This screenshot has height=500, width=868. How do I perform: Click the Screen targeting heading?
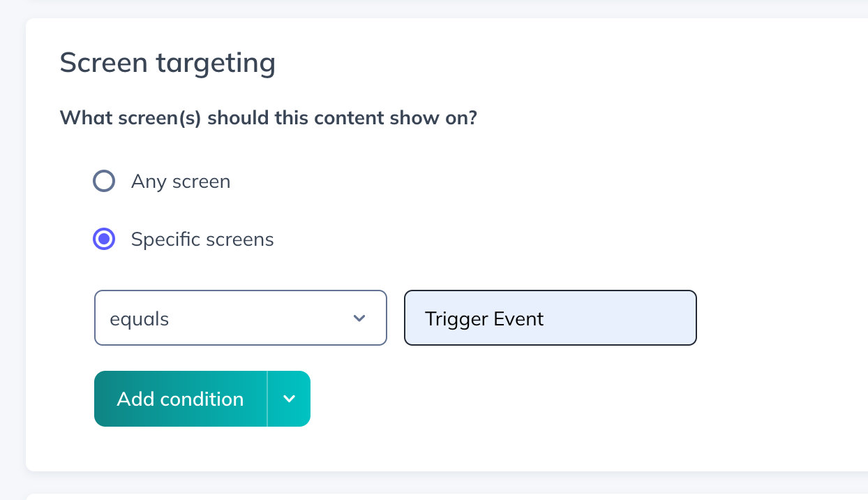(x=167, y=63)
